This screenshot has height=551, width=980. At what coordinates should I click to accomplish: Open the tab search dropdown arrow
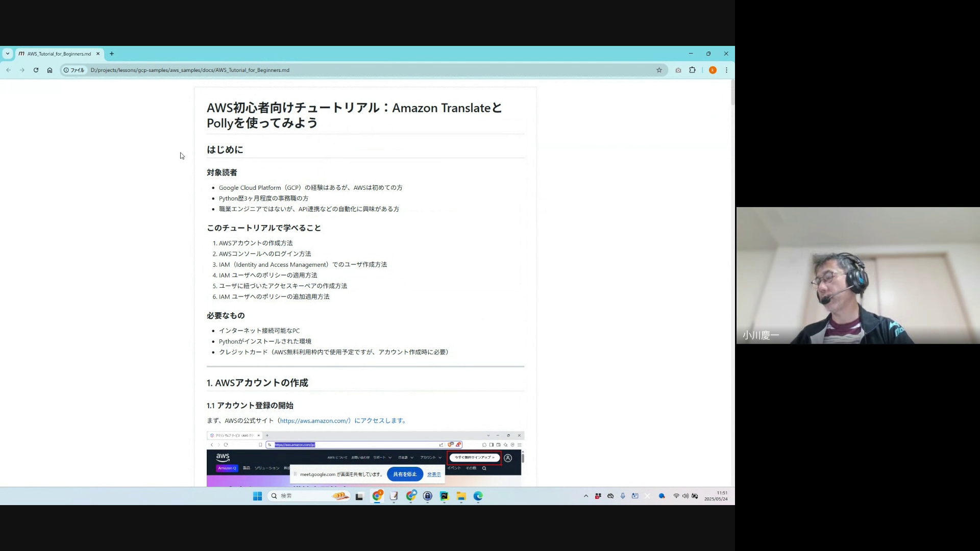[x=7, y=54]
